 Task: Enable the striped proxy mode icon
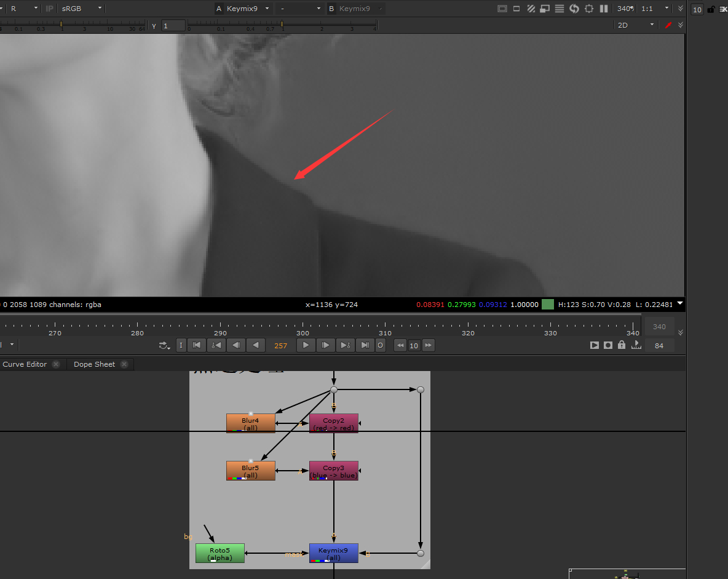(x=531, y=9)
